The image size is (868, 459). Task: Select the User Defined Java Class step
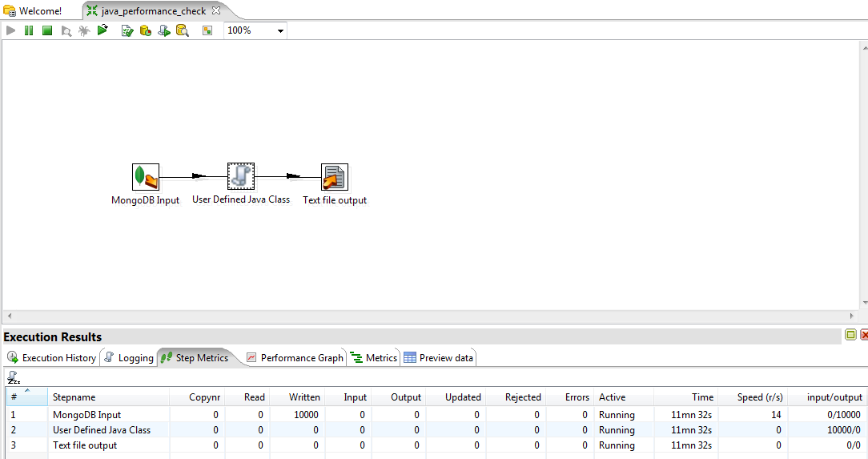241,176
